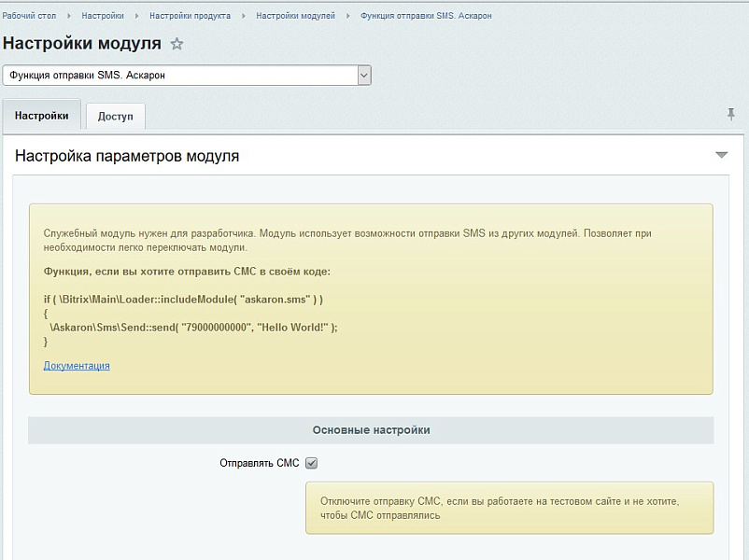
Task: Click the Основные настройки section header
Action: pyautogui.click(x=374, y=427)
